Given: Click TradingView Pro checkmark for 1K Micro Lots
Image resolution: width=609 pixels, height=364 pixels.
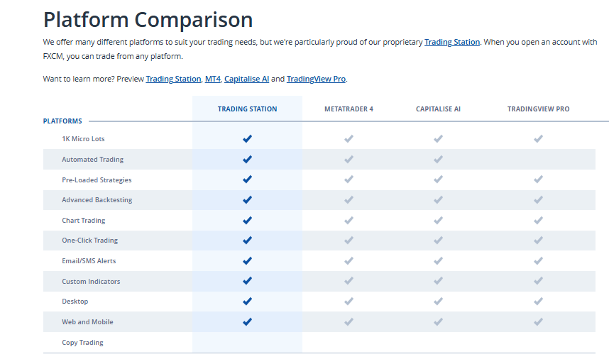Looking at the screenshot, I should pos(538,138).
